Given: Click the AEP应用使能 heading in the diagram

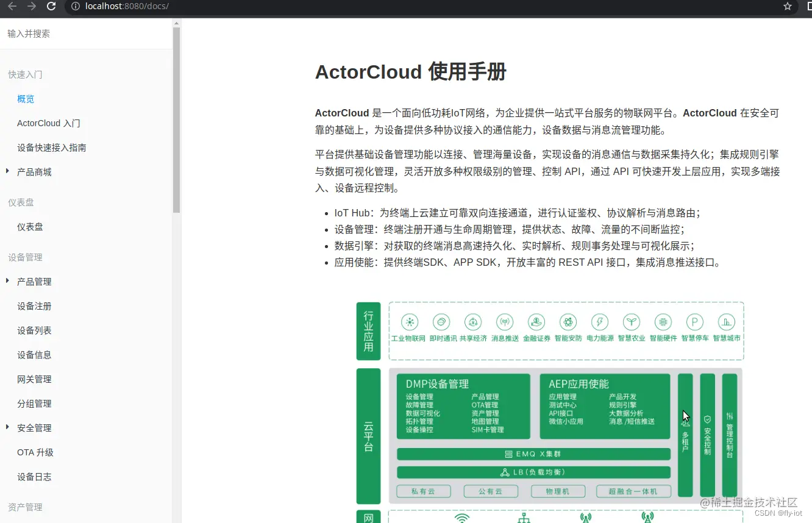Looking at the screenshot, I should tap(579, 384).
